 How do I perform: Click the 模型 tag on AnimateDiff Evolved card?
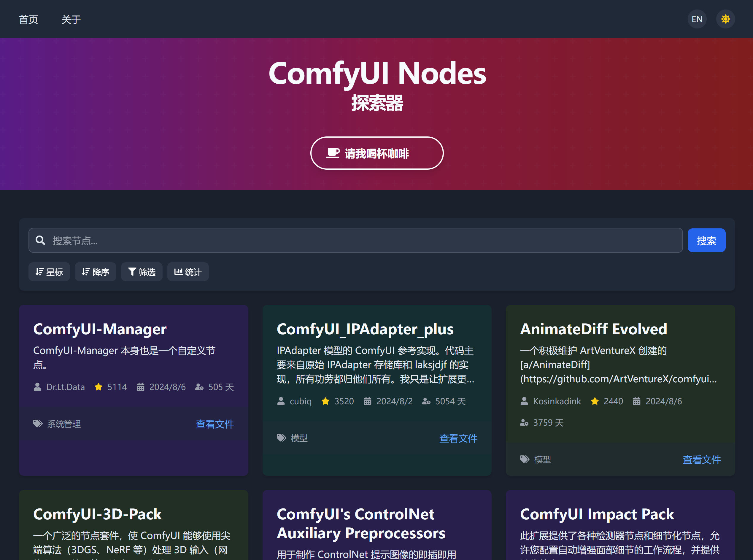coord(542,460)
